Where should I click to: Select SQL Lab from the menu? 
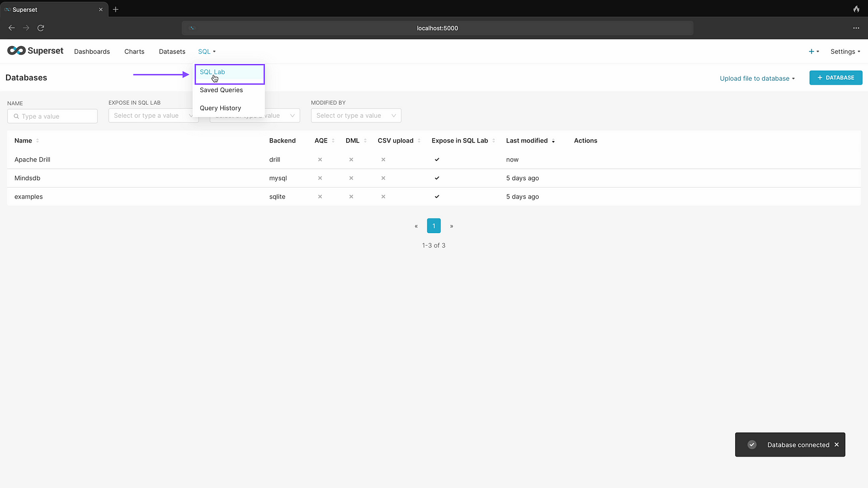tap(213, 72)
